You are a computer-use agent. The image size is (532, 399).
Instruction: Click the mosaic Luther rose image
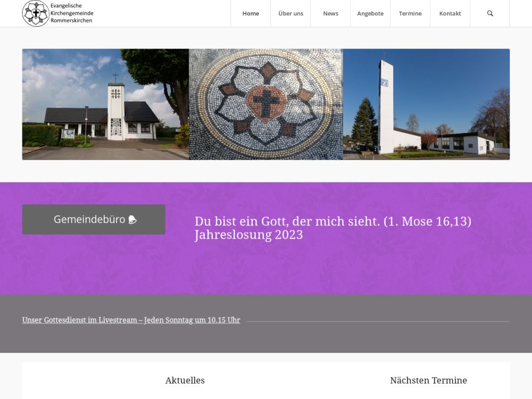[x=265, y=104]
